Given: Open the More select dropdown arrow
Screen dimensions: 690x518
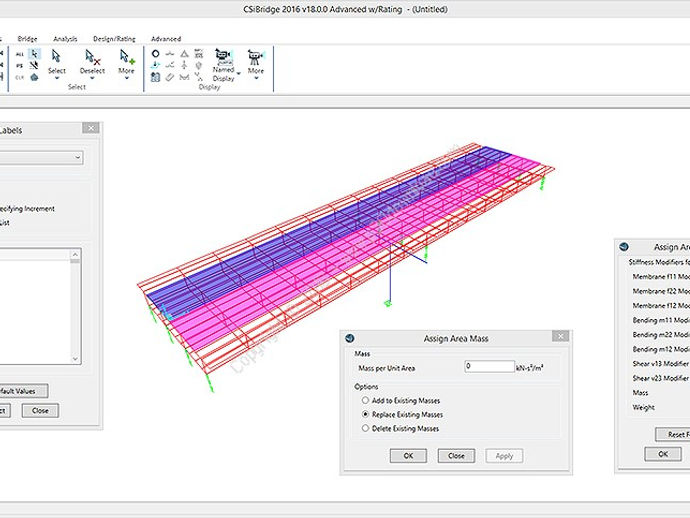Looking at the screenshot, I should (x=127, y=78).
